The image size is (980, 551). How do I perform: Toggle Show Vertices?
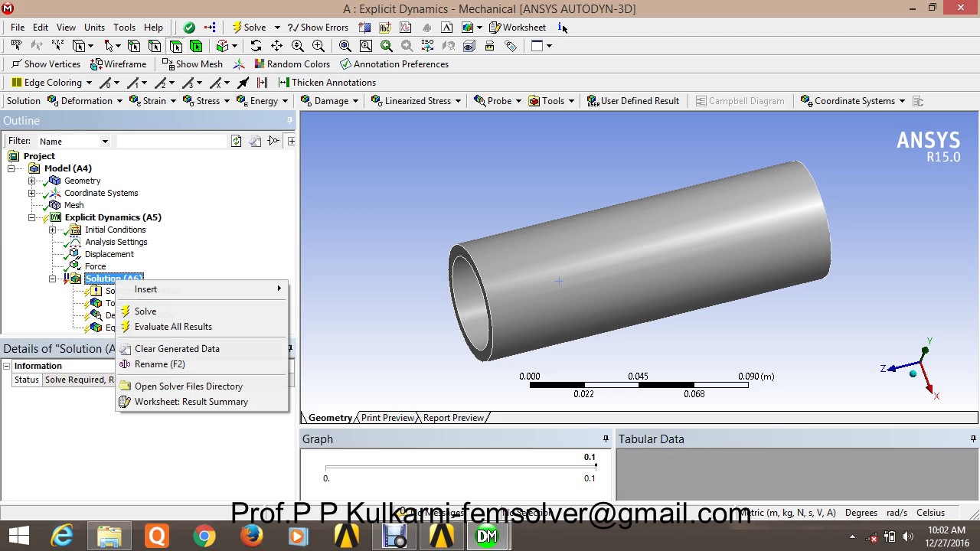pos(45,64)
